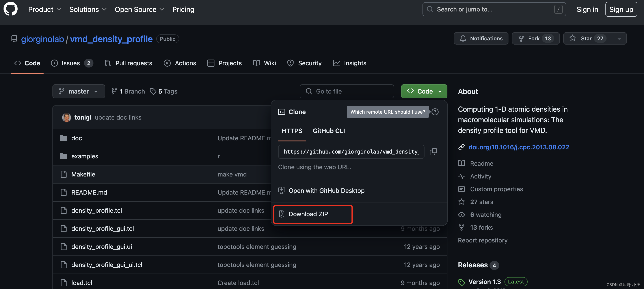Click the Notifications bell button
The width and height of the screenshot is (644, 289).
click(x=481, y=39)
